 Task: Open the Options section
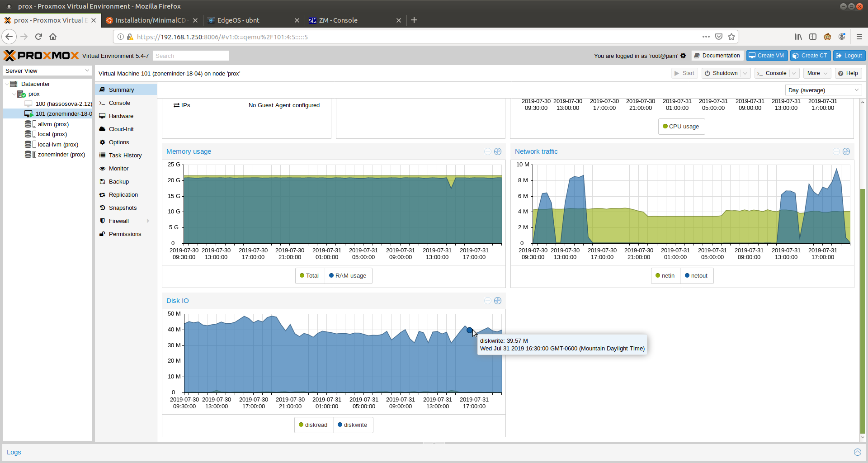pos(126,142)
